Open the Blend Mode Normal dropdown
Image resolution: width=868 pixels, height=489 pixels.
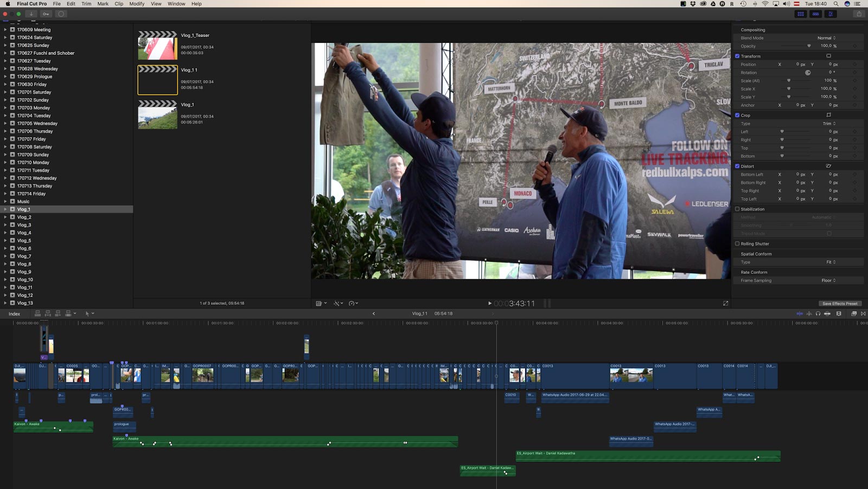coord(826,38)
